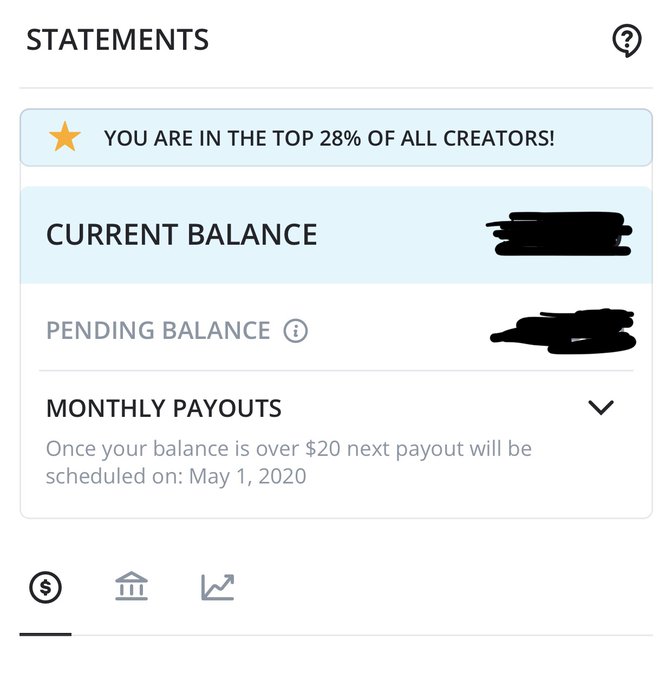The width and height of the screenshot is (672, 680).
Task: Click the divider line under Statements header
Action: coord(336,88)
